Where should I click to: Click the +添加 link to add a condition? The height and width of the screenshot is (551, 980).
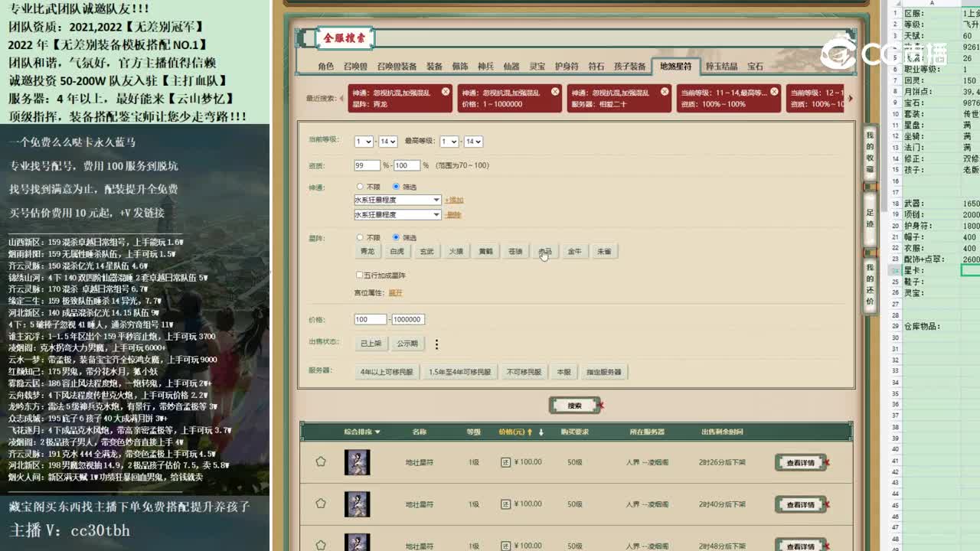tap(455, 201)
